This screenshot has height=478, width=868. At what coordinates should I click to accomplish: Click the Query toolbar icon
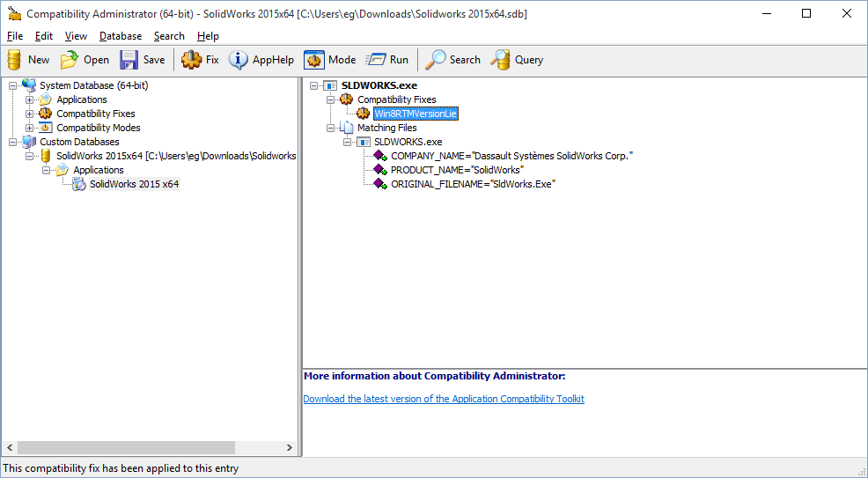click(x=500, y=60)
